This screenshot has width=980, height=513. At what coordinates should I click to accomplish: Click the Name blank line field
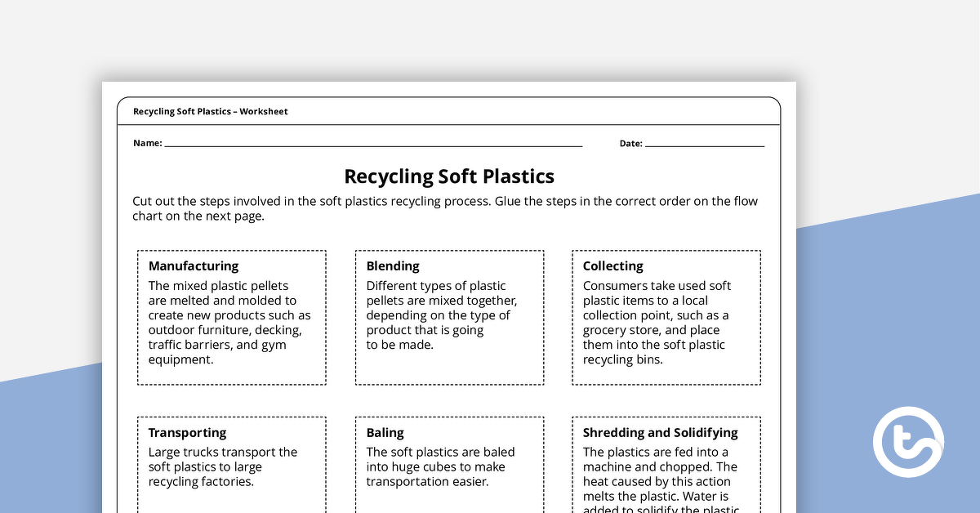click(373, 144)
